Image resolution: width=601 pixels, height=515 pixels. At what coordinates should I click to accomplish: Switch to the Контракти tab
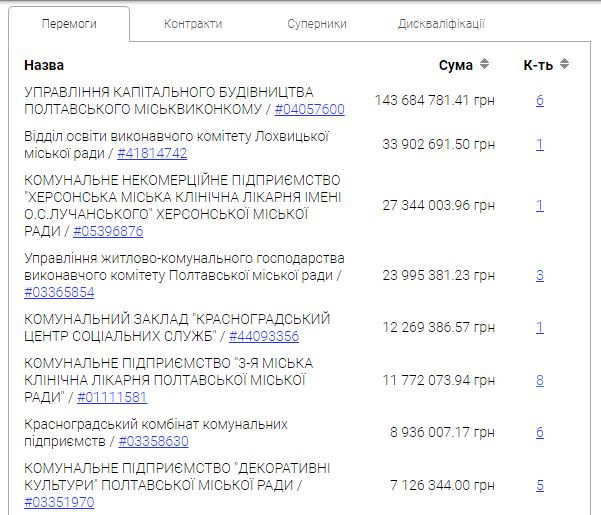pos(193,24)
